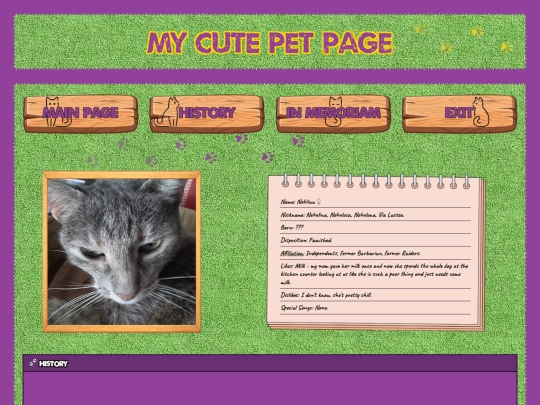Select the HISTORY section header text
The width and height of the screenshot is (540, 405).
pos(53,364)
